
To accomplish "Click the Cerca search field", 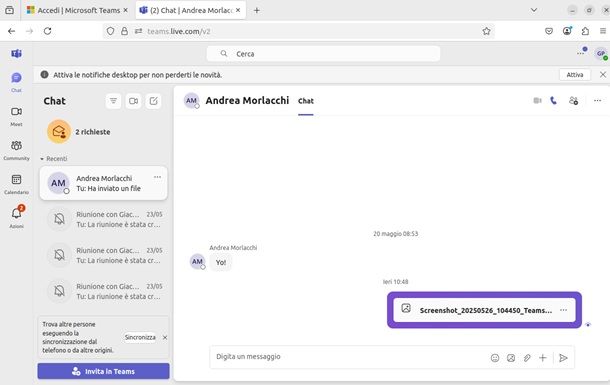I will tap(323, 54).
